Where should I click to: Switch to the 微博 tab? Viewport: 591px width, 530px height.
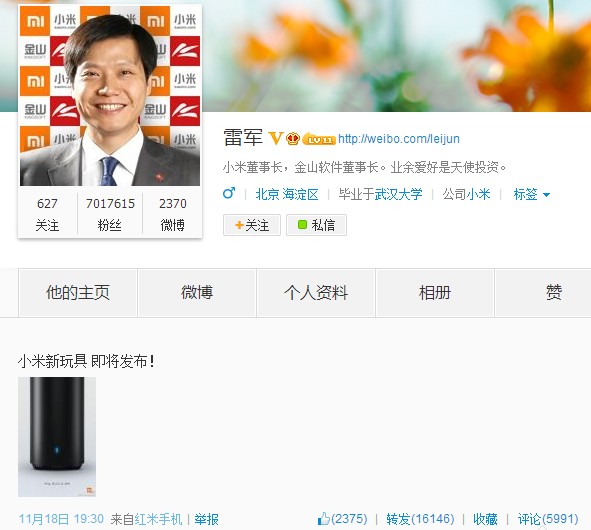pyautogui.click(x=197, y=293)
